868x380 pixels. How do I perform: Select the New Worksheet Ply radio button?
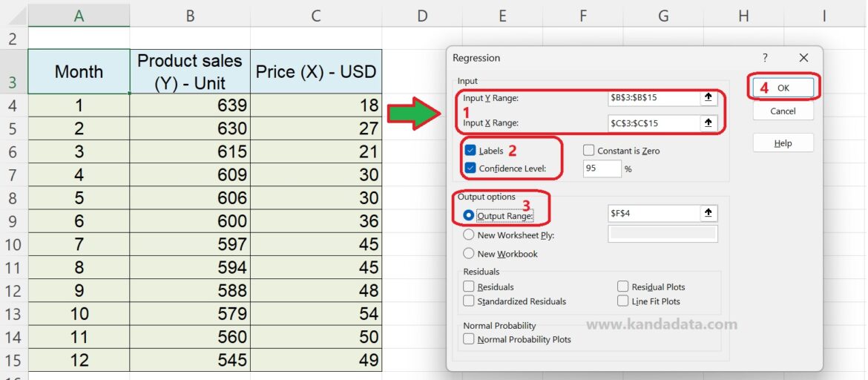click(x=469, y=235)
